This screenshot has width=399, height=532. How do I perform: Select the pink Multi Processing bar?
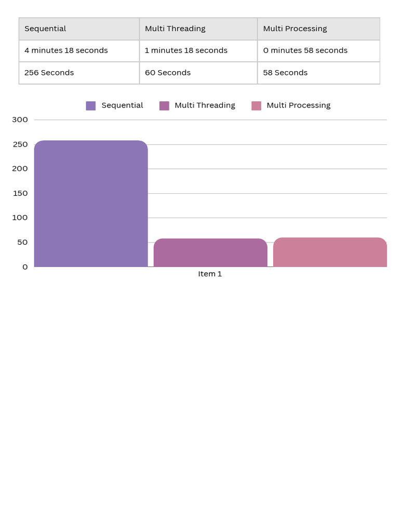coord(330,252)
